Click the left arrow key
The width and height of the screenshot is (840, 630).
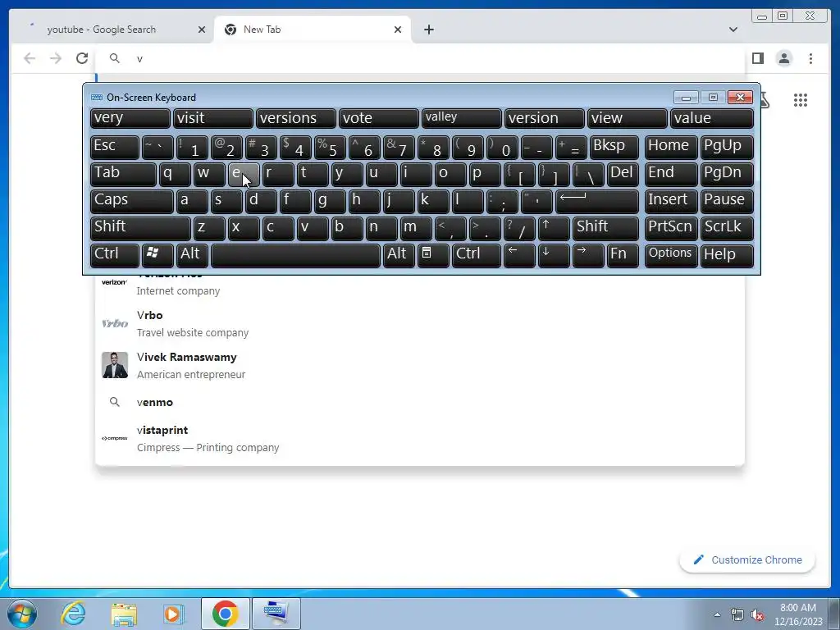(519, 256)
